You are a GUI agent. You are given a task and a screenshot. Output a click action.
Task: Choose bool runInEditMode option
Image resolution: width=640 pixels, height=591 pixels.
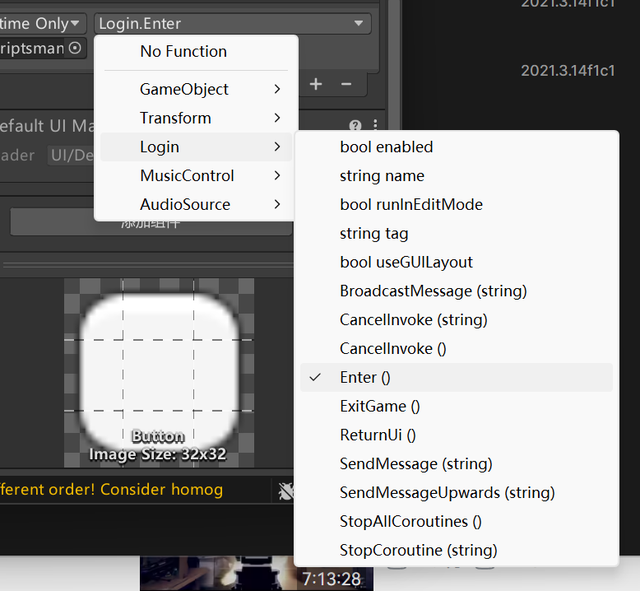tap(456, 204)
